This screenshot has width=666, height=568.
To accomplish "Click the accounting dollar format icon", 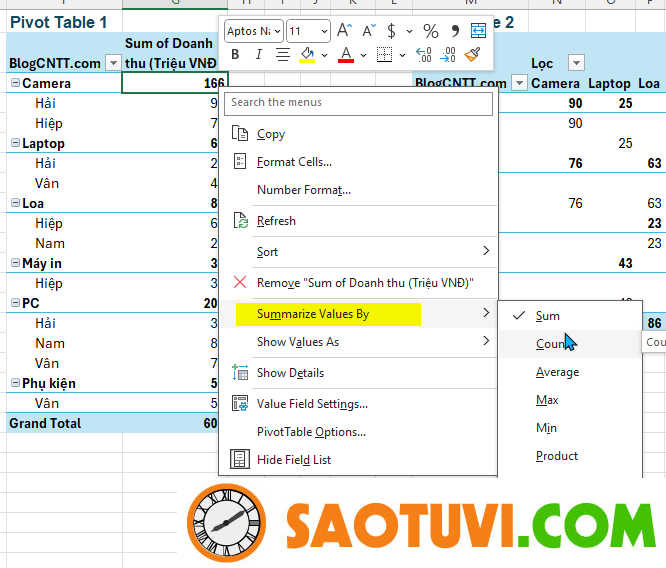I will 392,31.
